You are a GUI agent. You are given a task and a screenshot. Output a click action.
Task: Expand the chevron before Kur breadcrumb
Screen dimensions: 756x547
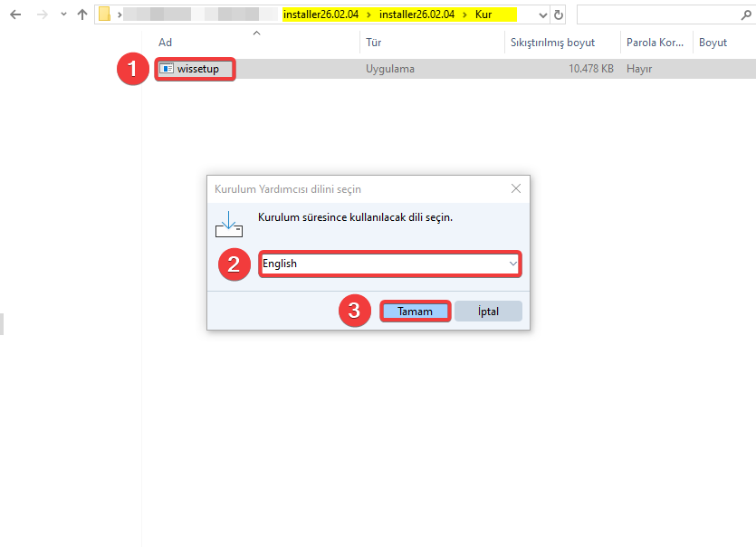click(x=464, y=14)
